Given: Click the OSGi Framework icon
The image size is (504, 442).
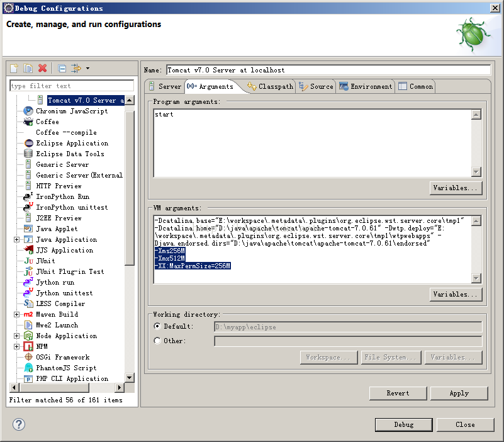Looking at the screenshot, I should click(x=28, y=357).
